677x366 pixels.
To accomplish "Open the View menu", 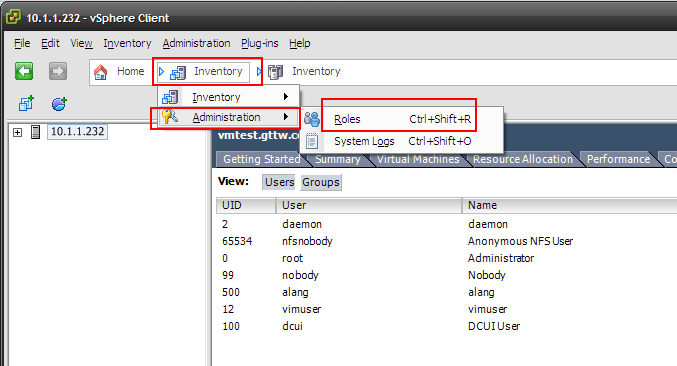I will point(81,43).
